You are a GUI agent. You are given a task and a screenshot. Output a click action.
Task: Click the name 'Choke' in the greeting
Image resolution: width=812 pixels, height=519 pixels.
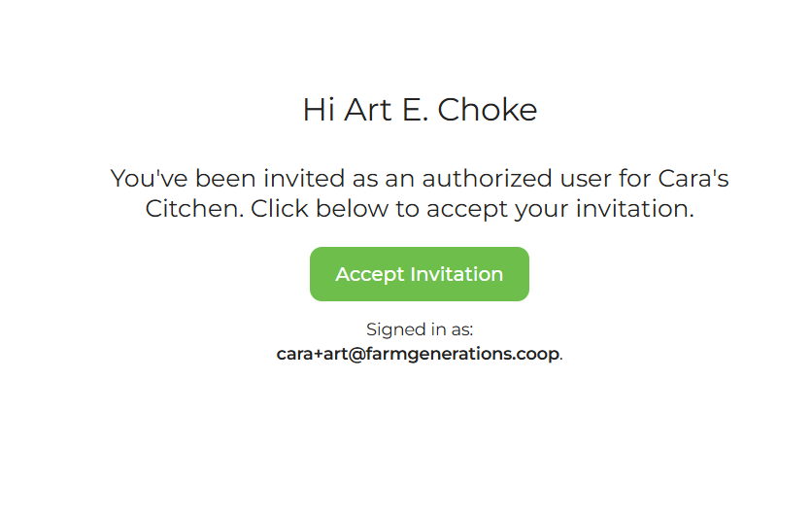(x=488, y=110)
